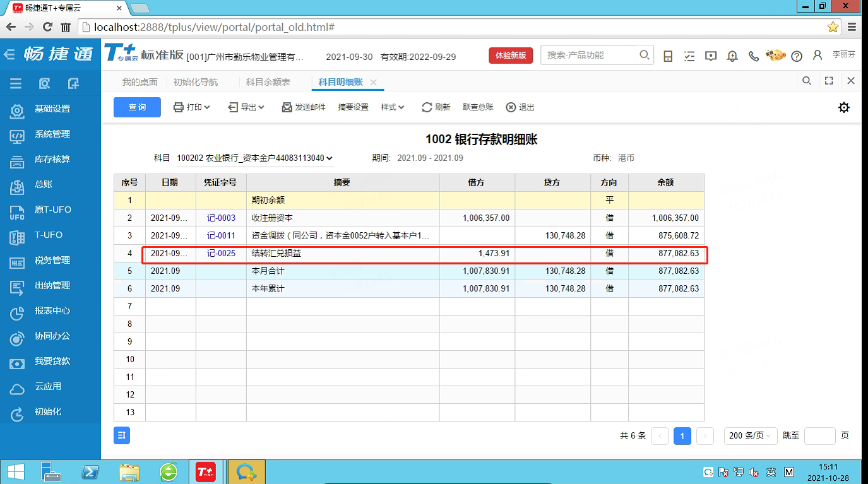868x484 pixels.
Task: Click the 摘要 column header
Action: pyautogui.click(x=342, y=182)
